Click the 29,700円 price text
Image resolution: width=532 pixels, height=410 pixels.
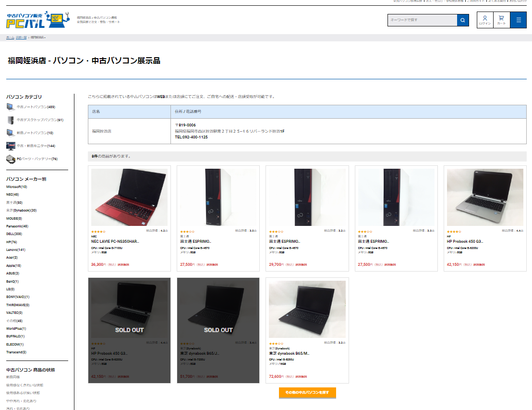point(277,264)
